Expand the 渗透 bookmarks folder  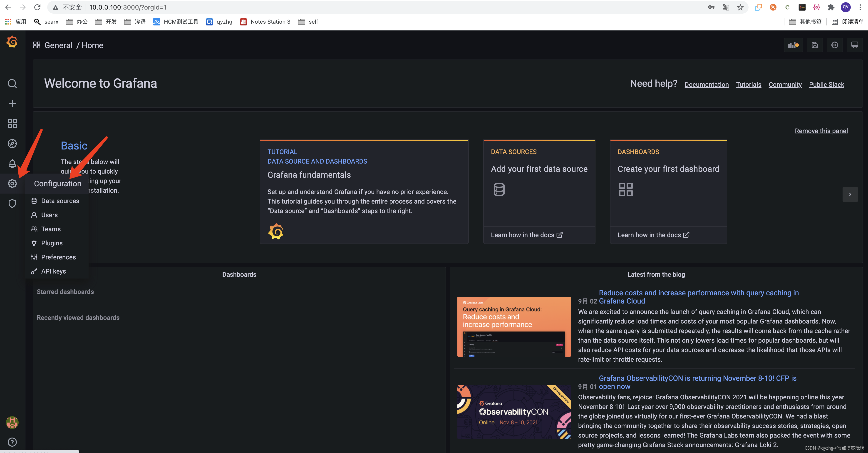pos(135,22)
